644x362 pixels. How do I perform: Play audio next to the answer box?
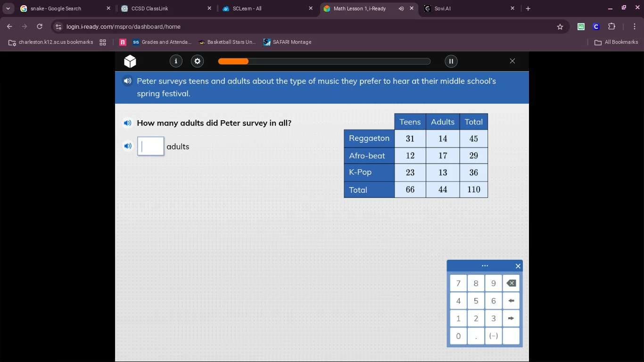click(x=127, y=146)
